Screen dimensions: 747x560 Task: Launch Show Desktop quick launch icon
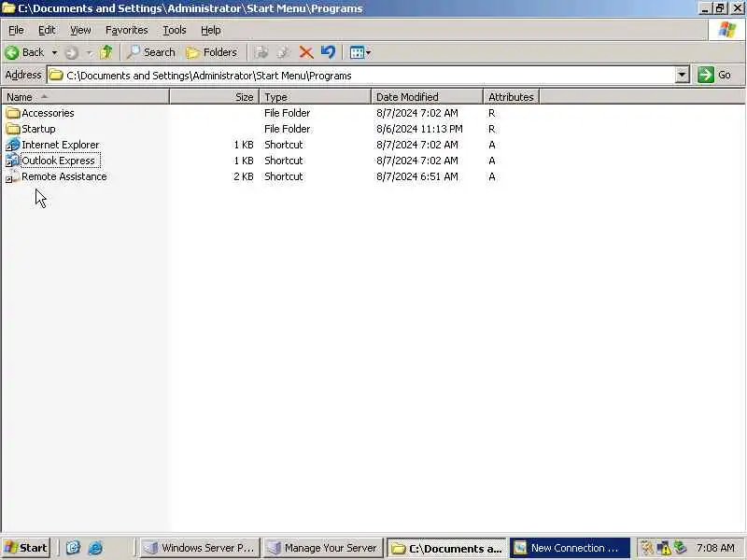(x=73, y=548)
